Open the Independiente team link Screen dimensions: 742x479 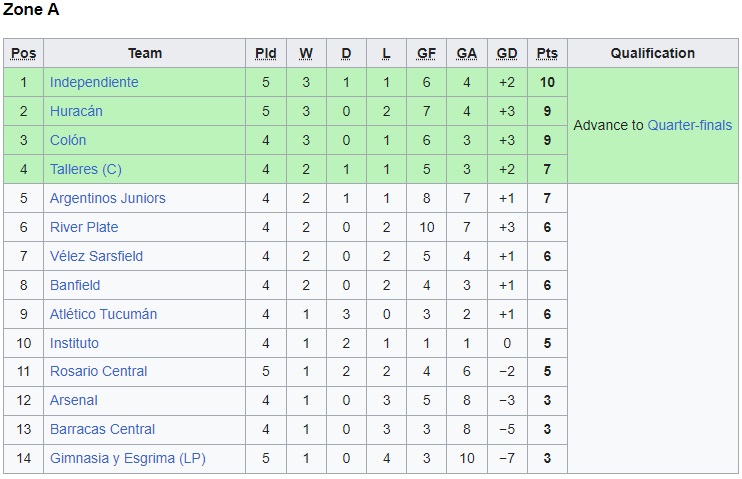(x=94, y=82)
